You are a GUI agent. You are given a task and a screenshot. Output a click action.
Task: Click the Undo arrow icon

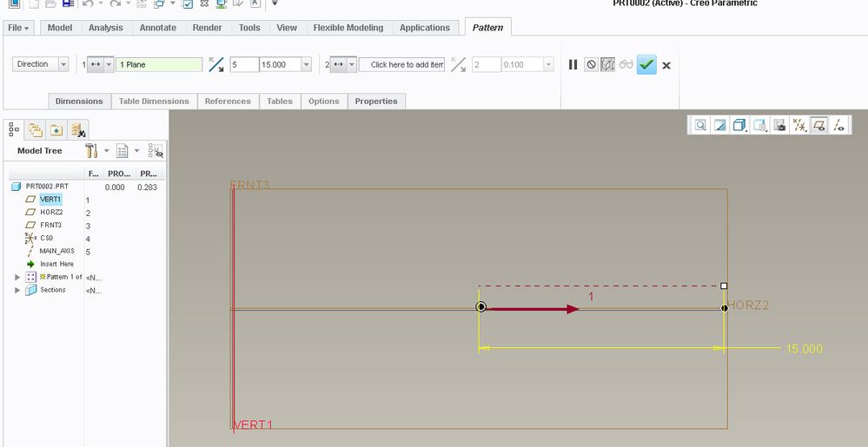(88, 3)
